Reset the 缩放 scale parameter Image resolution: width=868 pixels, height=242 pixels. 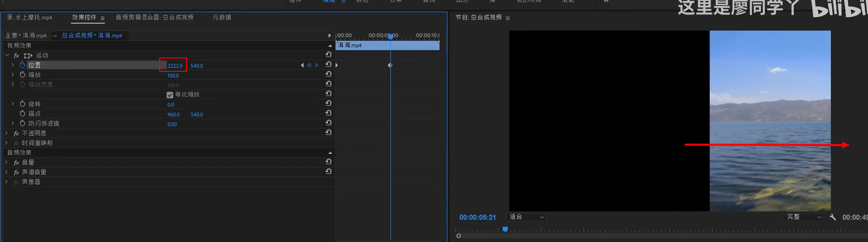click(329, 74)
